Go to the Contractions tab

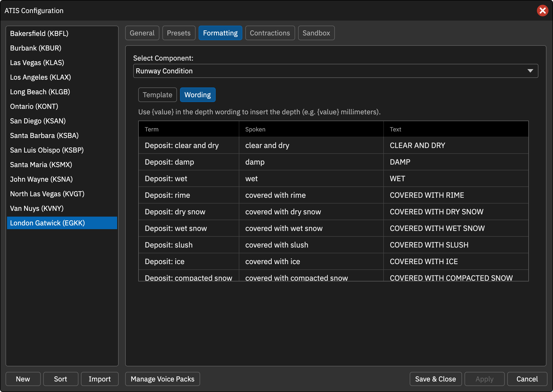click(x=270, y=33)
